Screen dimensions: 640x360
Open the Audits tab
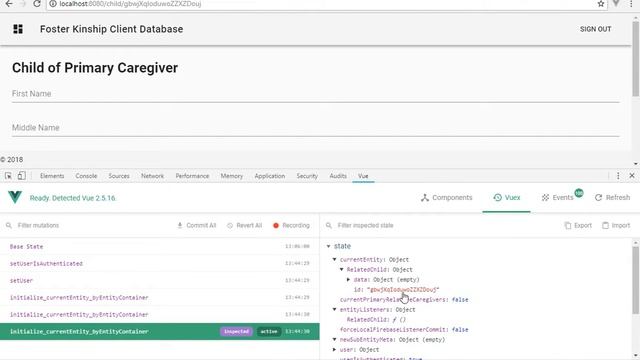tap(338, 176)
